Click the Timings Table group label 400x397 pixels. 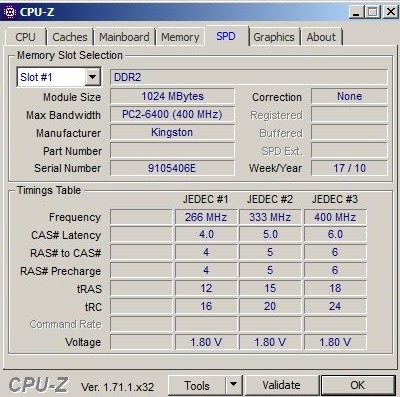click(49, 190)
